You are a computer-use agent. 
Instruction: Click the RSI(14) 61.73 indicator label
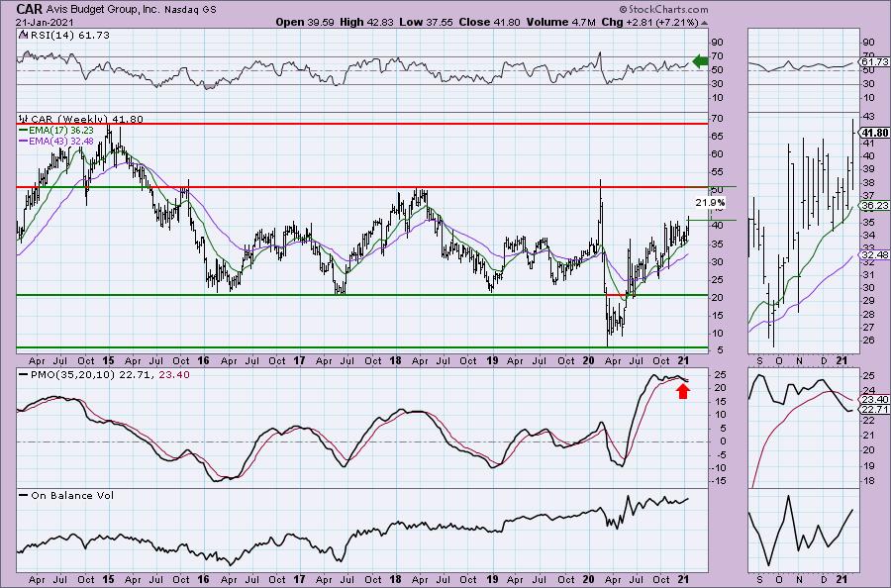click(x=68, y=35)
